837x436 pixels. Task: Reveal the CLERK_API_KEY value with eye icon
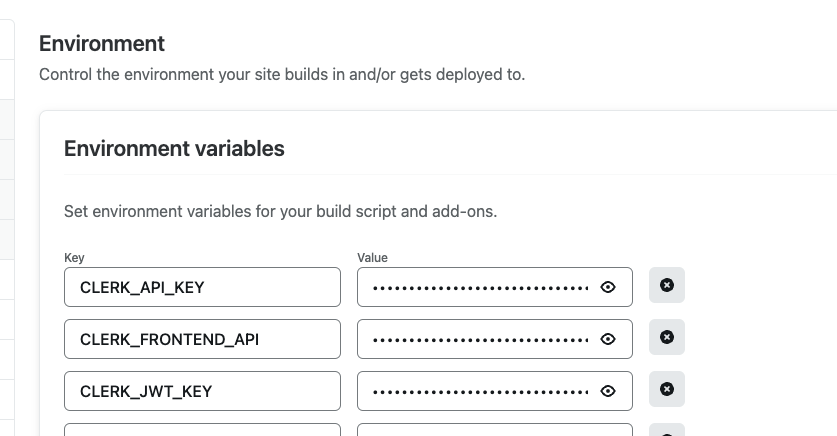tap(607, 287)
